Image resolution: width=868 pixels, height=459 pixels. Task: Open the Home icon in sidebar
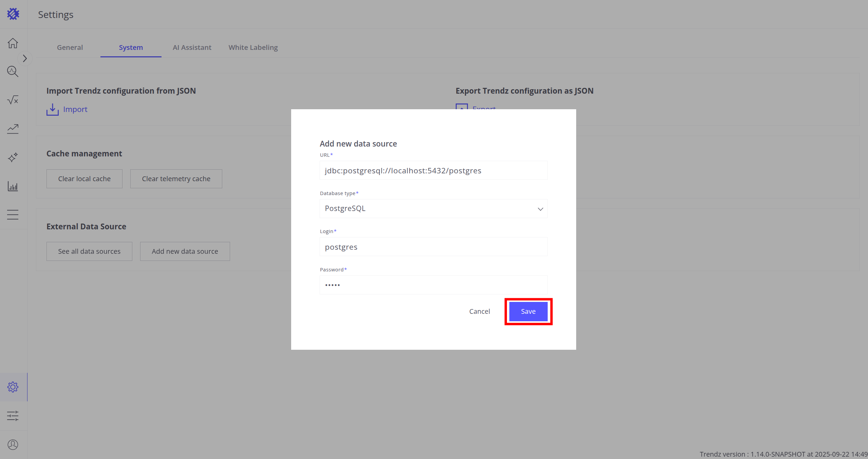point(13,43)
